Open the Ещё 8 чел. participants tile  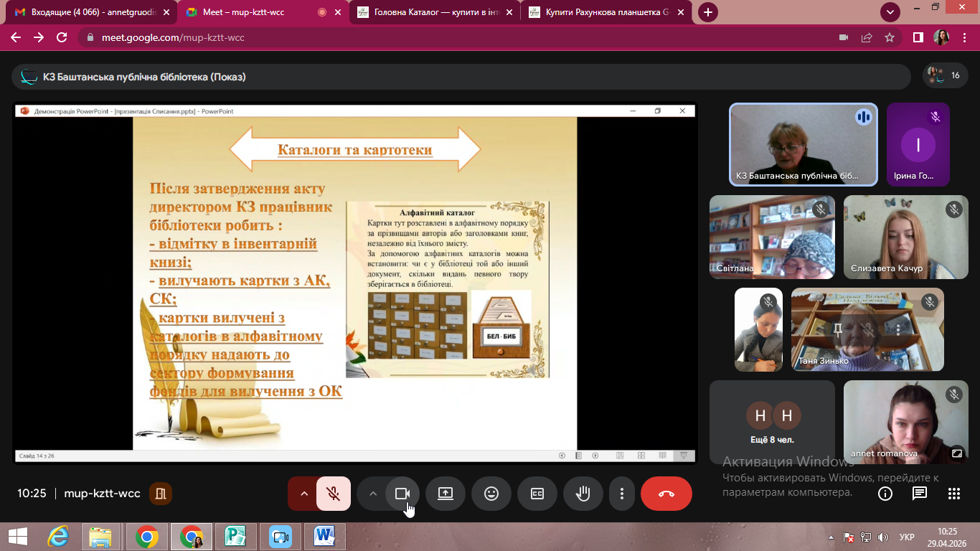[772, 422]
